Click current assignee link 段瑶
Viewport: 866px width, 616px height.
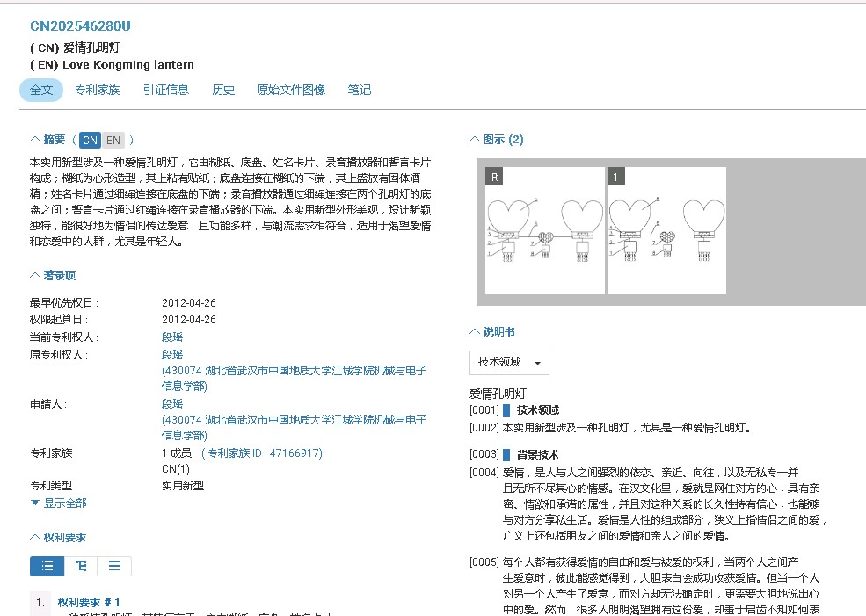[172, 337]
